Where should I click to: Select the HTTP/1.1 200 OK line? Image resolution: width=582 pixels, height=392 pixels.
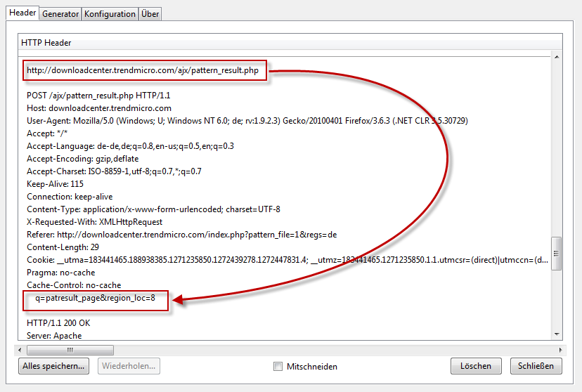58,323
